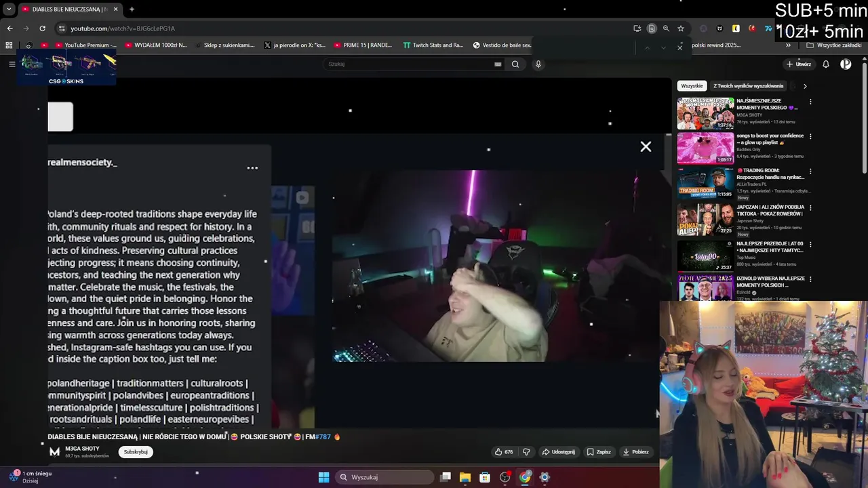Open the Vestido de baile bookmark
The height and width of the screenshot is (488, 868).
502,45
